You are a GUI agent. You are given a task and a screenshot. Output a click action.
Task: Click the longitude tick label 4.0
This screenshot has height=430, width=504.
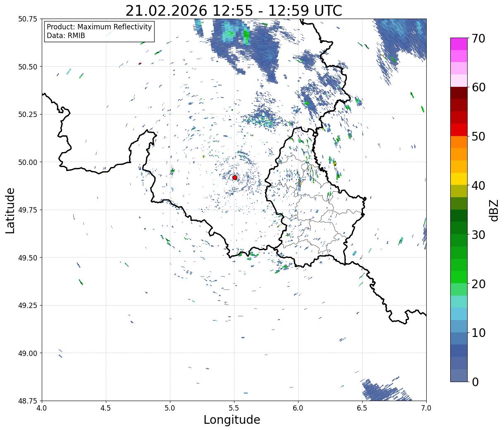[x=42, y=408]
